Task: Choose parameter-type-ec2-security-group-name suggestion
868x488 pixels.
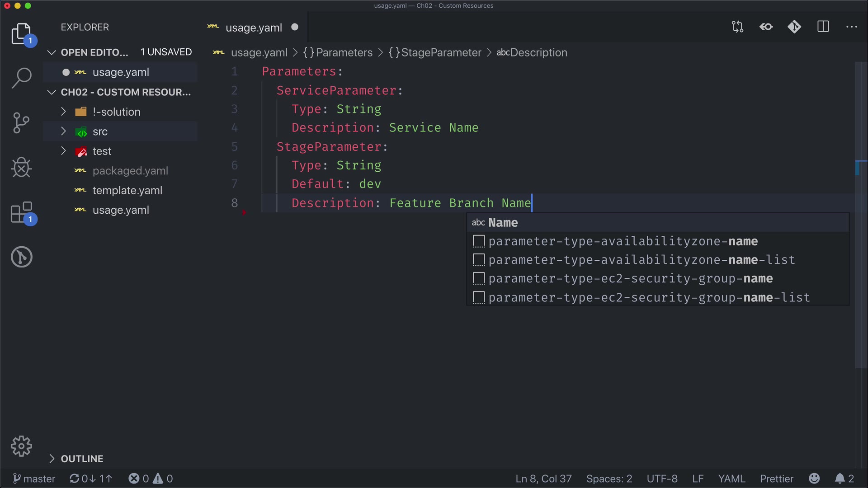Action: click(630, 279)
